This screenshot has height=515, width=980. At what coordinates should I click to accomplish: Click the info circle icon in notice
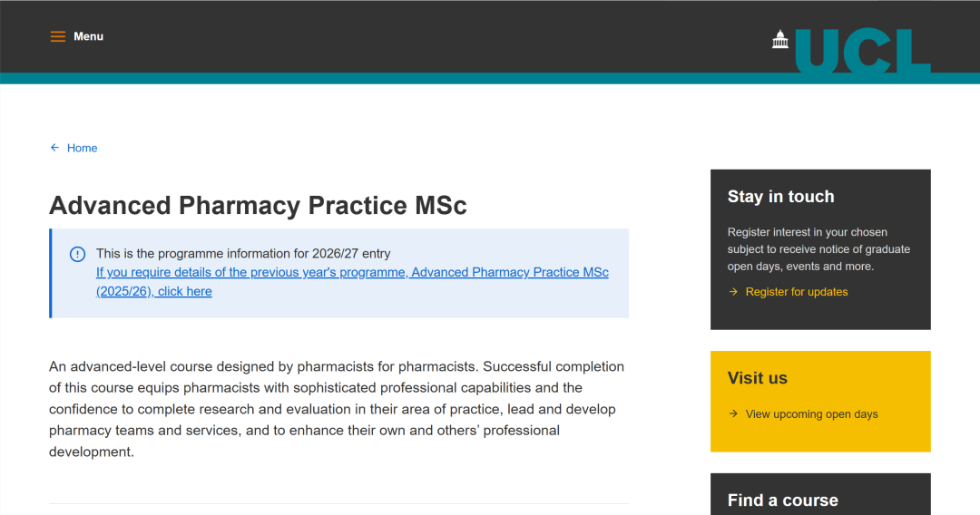[77, 254]
